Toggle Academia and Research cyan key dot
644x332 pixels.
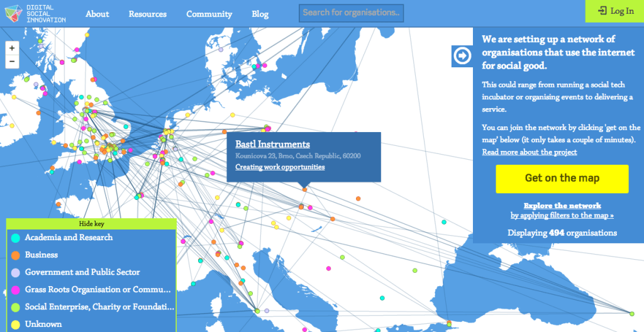click(15, 238)
